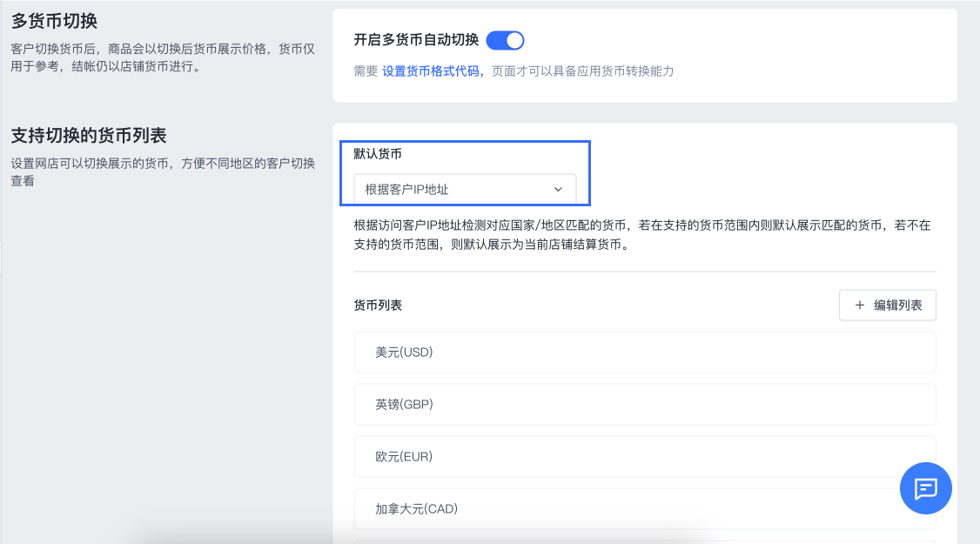This screenshot has height=544, width=980.
Task: Click the 支持切换的货币列表 section heading
Action: pyautogui.click(x=89, y=136)
